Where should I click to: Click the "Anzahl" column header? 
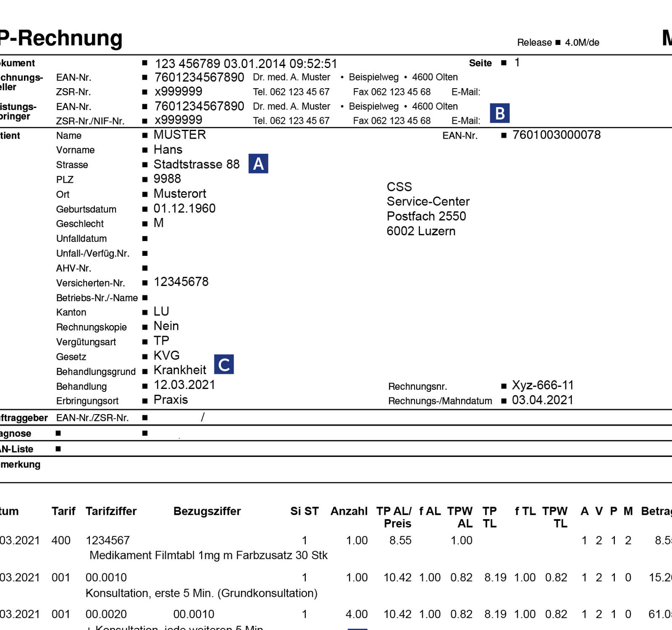coord(349,511)
